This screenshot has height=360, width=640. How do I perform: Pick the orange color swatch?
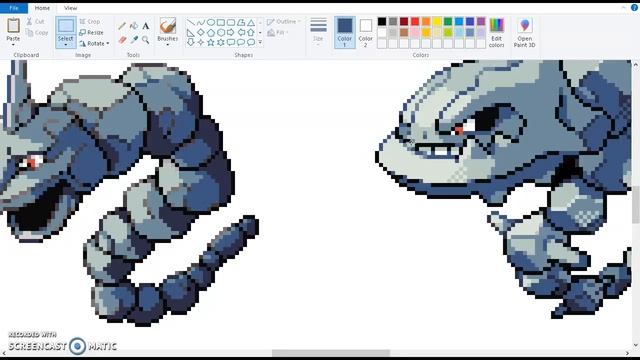[x=426, y=21]
